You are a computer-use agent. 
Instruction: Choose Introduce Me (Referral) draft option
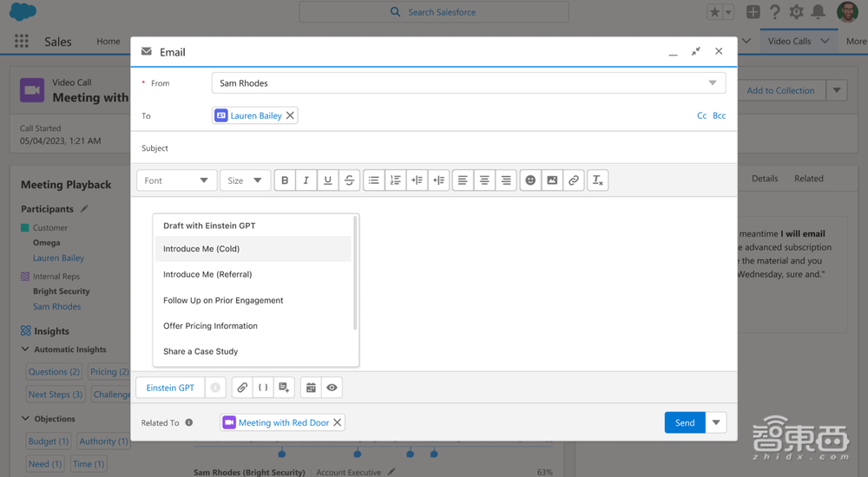(x=253, y=274)
